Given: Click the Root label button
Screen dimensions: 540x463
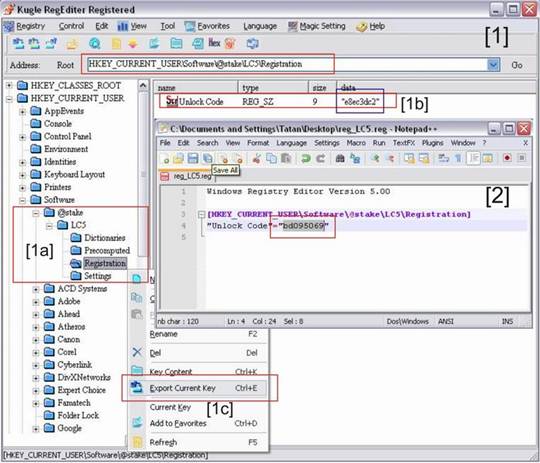Looking at the screenshot, I should (65, 65).
